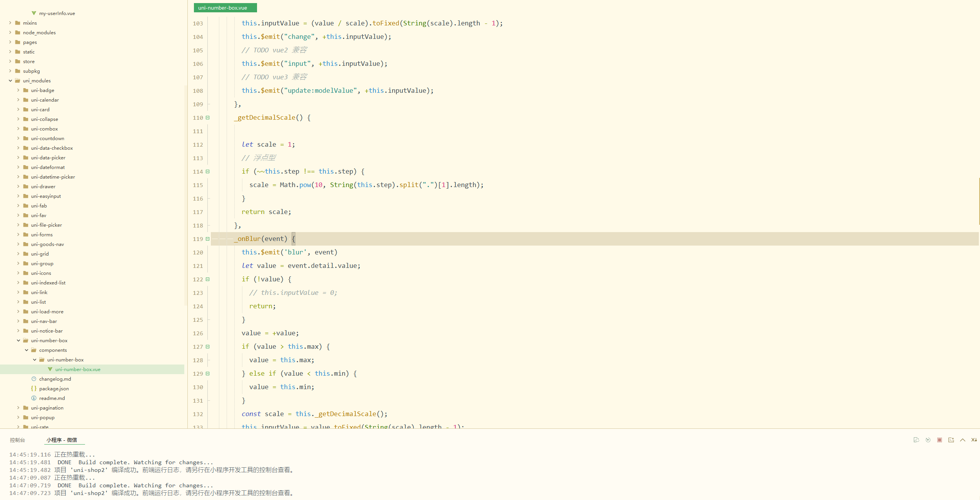Switch to the 控制台 console tab
The image size is (980, 500).
pos(17,440)
